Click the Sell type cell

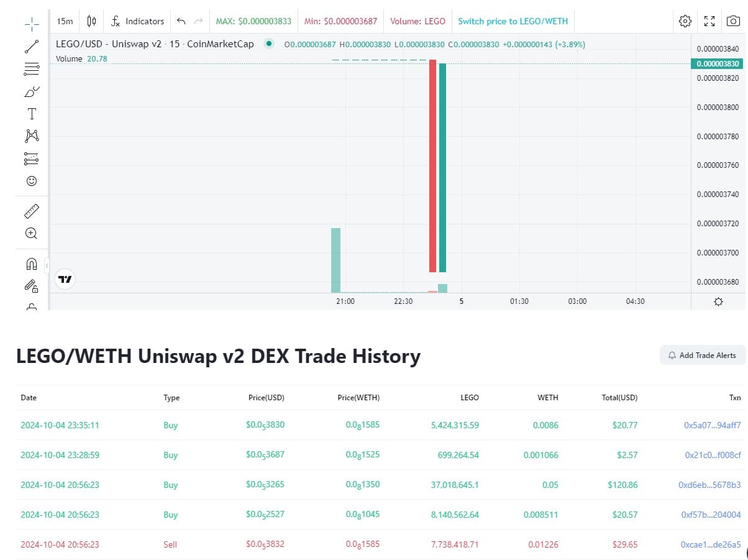coord(170,545)
